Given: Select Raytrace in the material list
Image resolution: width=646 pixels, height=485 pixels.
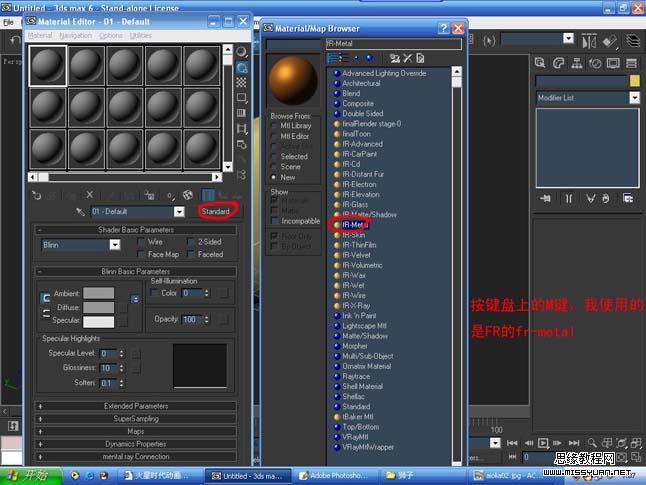Looking at the screenshot, I should [x=356, y=377].
